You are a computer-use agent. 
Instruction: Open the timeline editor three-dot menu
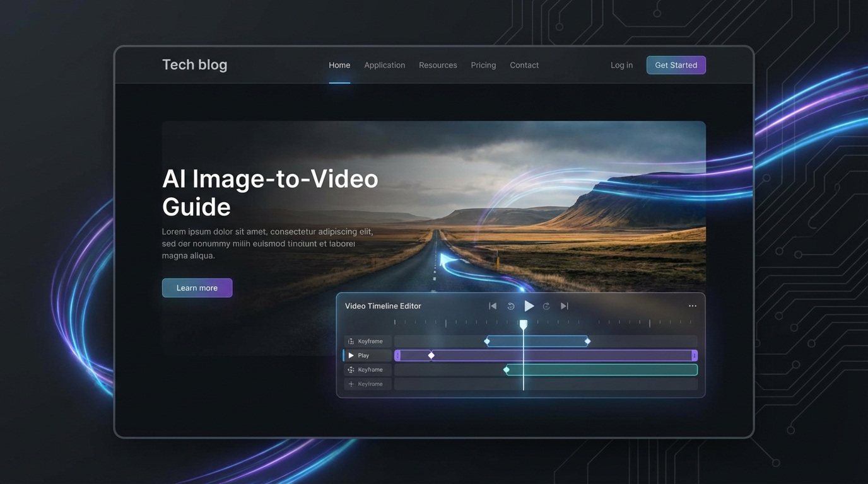[693, 306]
